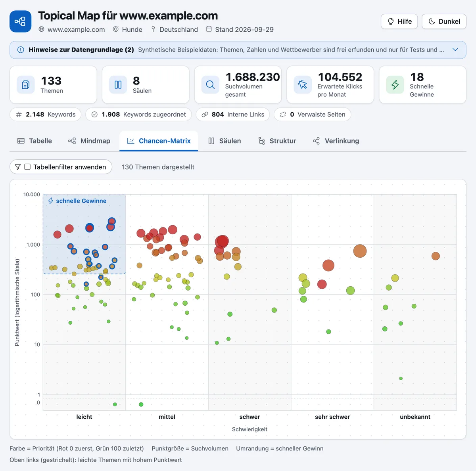The height and width of the screenshot is (471, 476).
Task: Click the orange bubble in the unbekannt column
Action: [x=436, y=256]
